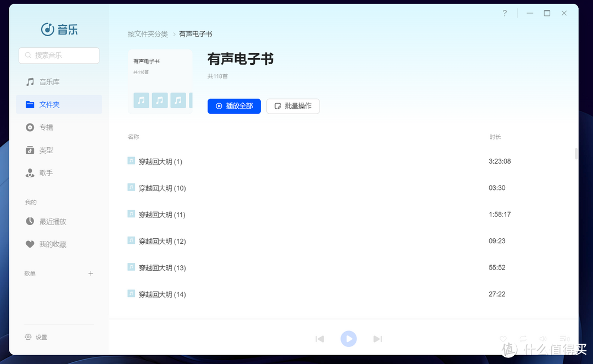This screenshot has height=364, width=593.
Task: Mute audio via the volume icon
Action: click(x=542, y=339)
